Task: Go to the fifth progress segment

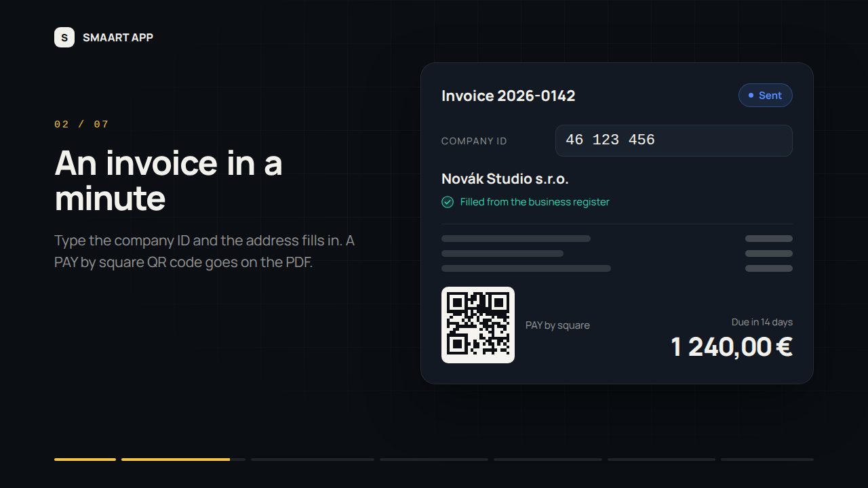Action: (x=548, y=460)
